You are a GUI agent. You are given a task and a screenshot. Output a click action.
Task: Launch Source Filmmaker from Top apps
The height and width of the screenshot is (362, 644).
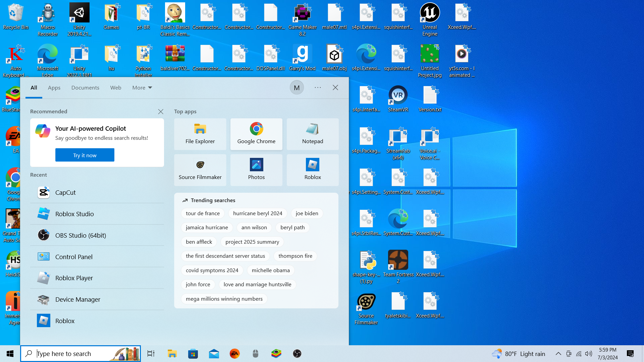[200, 170]
